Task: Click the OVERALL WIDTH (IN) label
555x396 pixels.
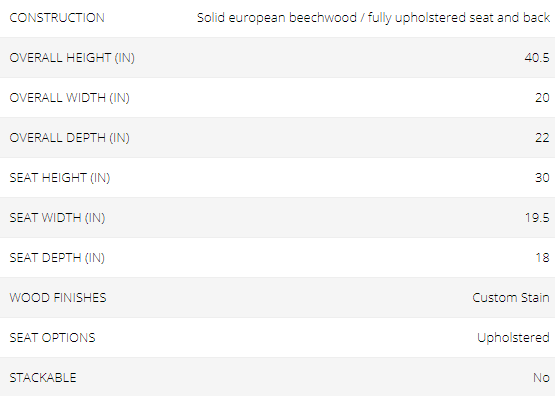Action: tap(70, 98)
